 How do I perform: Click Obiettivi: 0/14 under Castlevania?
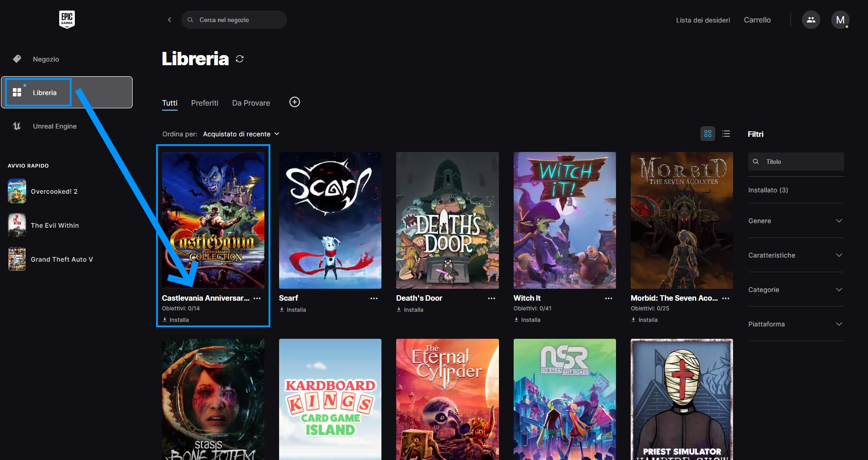click(181, 309)
